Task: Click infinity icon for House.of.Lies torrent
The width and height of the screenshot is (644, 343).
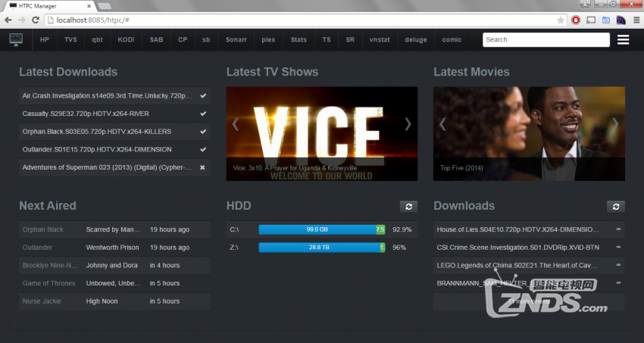Action: 618,229
